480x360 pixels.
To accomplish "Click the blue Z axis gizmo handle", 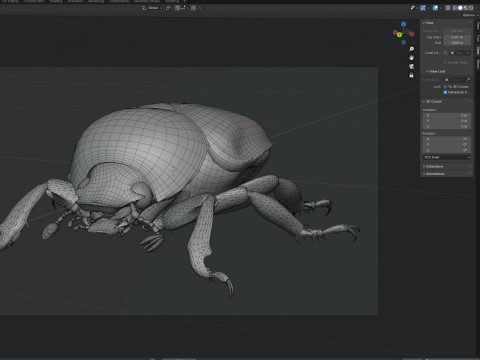I will [403, 24].
